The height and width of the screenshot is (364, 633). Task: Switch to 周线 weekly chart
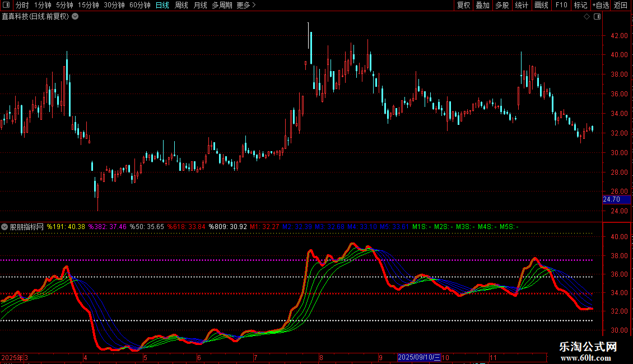pyautogui.click(x=181, y=5)
